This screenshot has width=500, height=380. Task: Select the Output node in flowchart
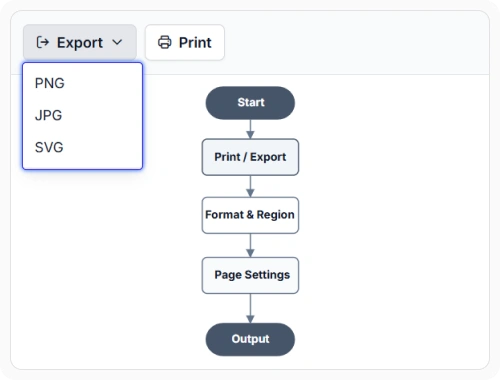[x=250, y=339]
